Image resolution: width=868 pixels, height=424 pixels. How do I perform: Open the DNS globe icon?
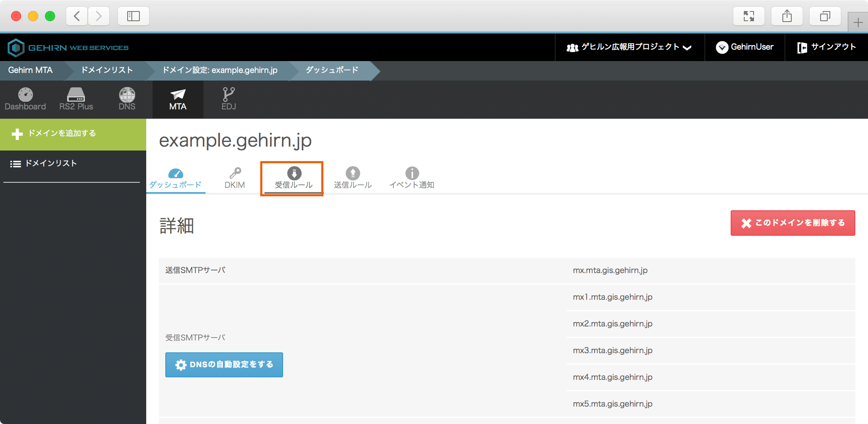[127, 99]
